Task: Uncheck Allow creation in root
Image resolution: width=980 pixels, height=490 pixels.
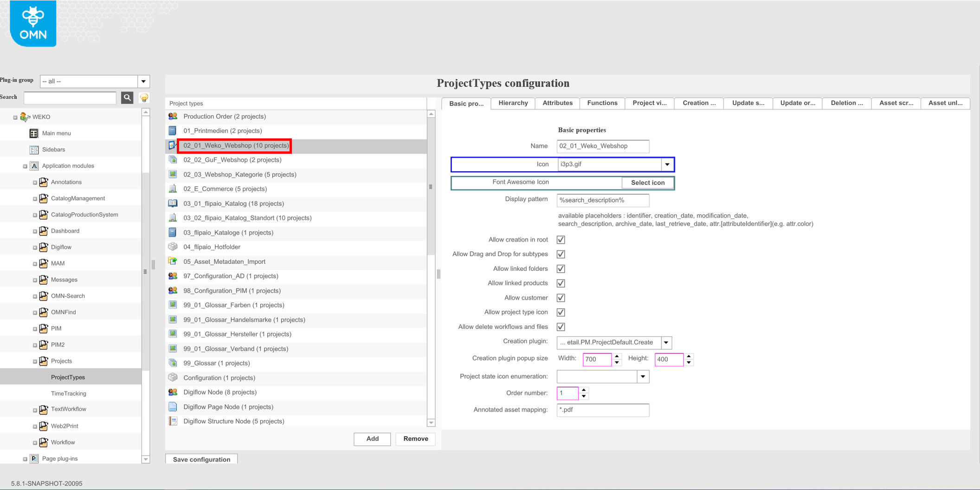Action: (x=561, y=239)
